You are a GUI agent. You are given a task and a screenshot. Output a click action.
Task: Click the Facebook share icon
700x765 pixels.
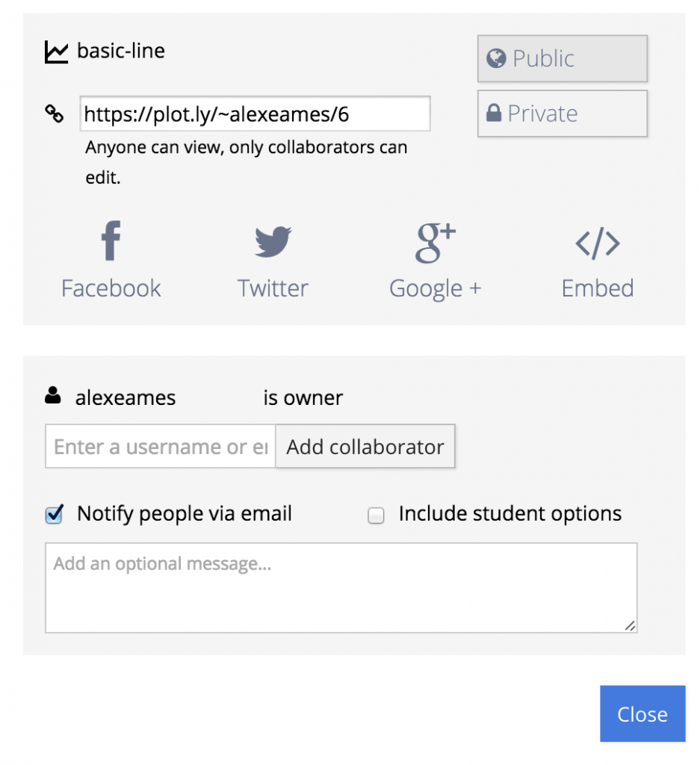111,242
